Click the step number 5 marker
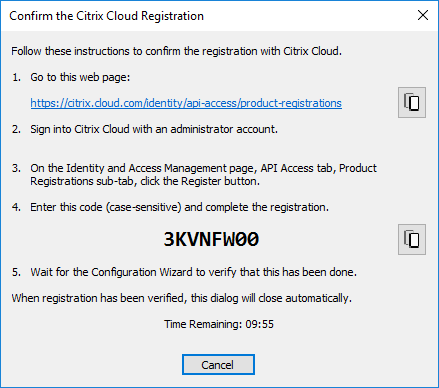439x388 pixels. [x=16, y=272]
